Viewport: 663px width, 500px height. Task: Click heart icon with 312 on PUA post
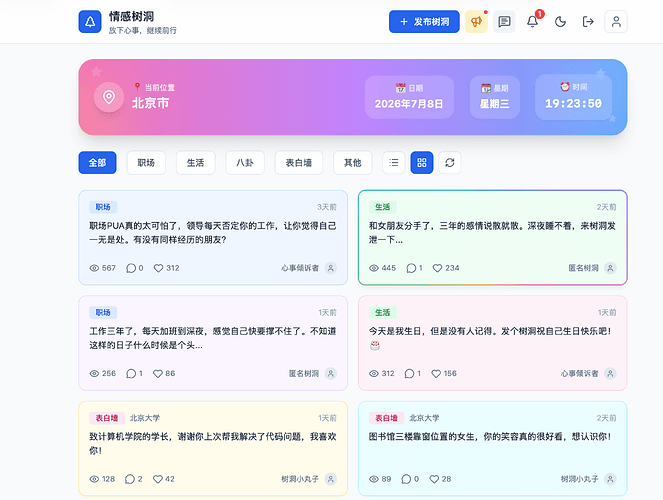pyautogui.click(x=158, y=268)
